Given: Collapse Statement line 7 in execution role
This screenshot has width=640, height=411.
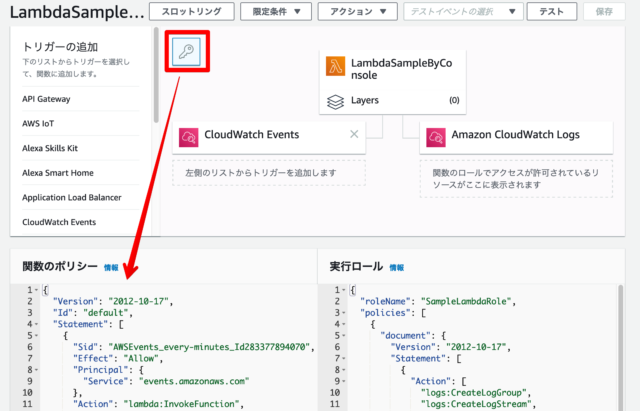Looking at the screenshot, I should pyautogui.click(x=343, y=358).
